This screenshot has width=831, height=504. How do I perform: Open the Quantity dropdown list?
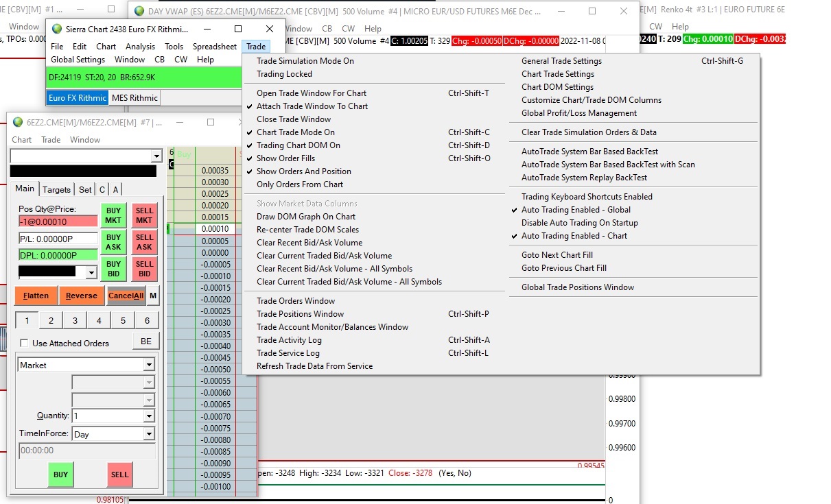[x=149, y=416]
